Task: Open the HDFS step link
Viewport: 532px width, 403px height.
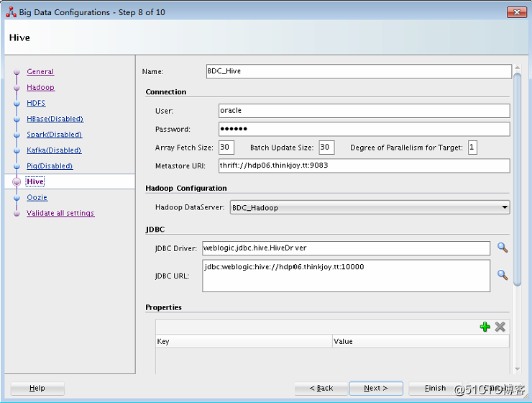Action: pos(36,103)
